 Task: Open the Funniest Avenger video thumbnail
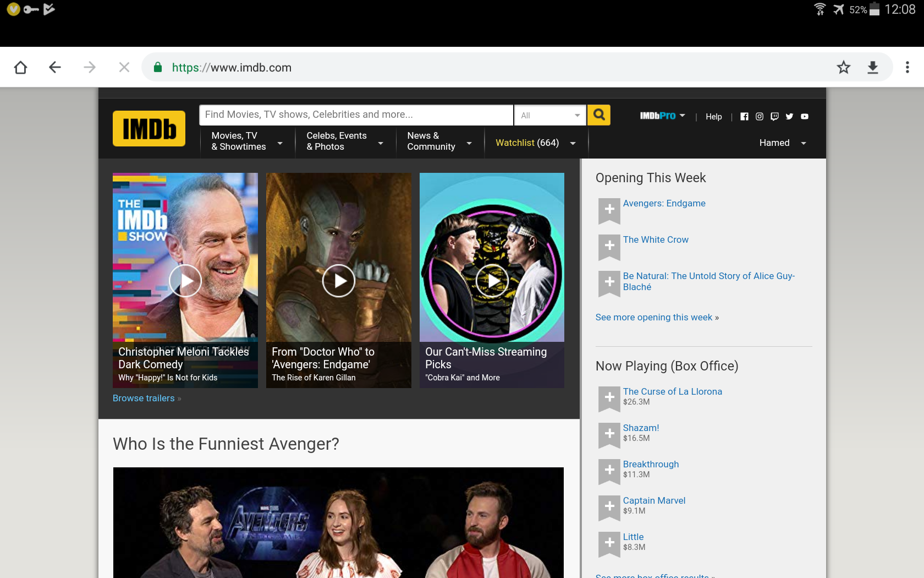pyautogui.click(x=338, y=522)
